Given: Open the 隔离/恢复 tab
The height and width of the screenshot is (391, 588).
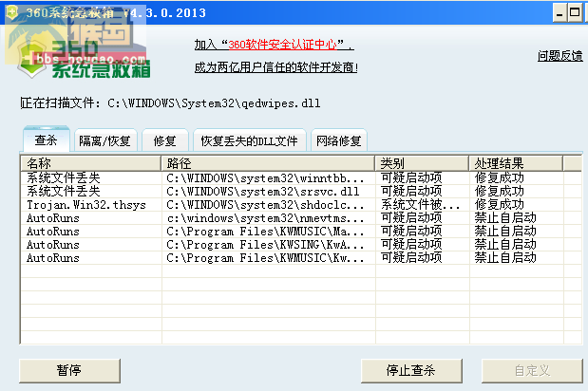Looking at the screenshot, I should coord(105,140).
